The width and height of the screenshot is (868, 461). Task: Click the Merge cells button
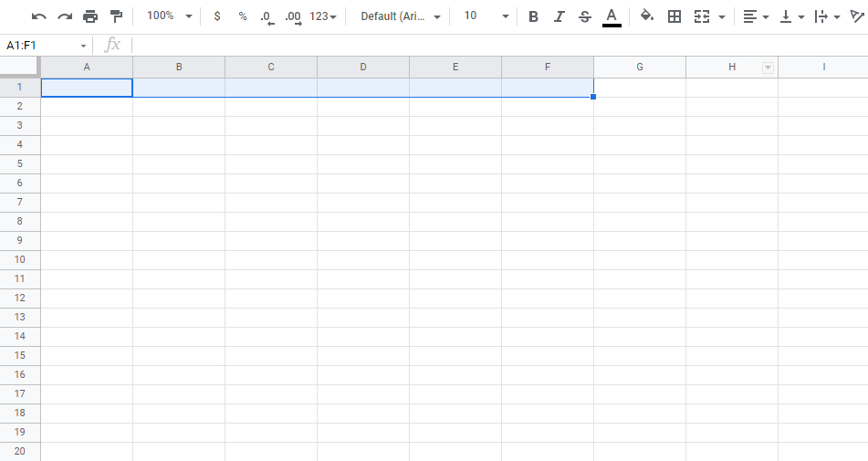point(702,16)
